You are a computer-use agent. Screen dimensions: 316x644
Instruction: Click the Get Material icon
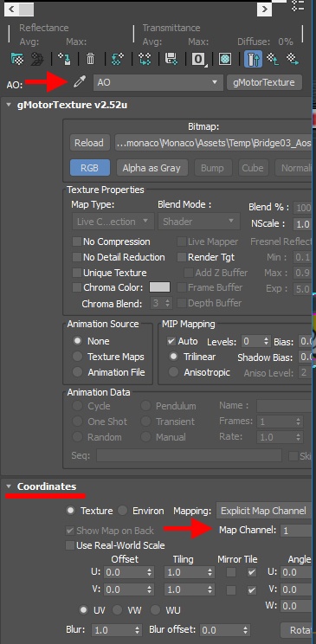(16, 59)
